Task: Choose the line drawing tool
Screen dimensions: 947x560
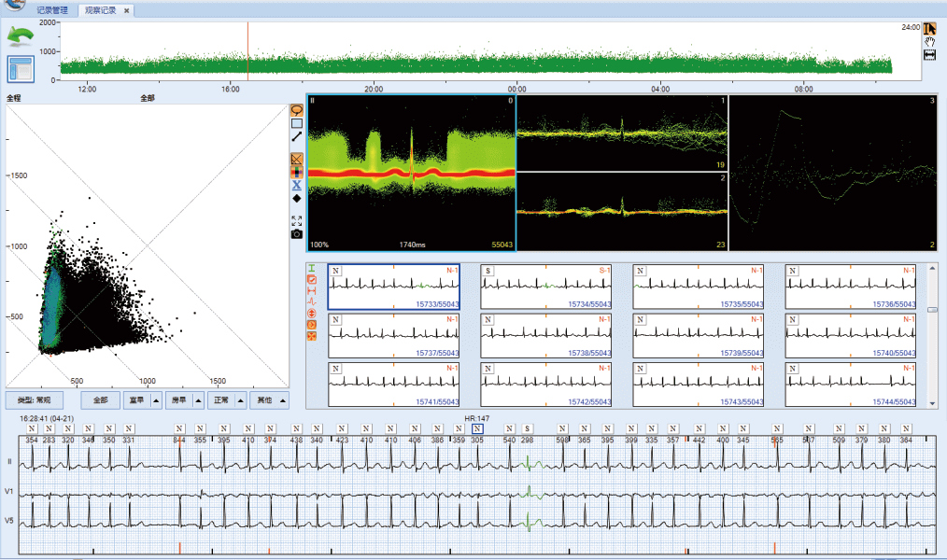Action: click(x=297, y=136)
